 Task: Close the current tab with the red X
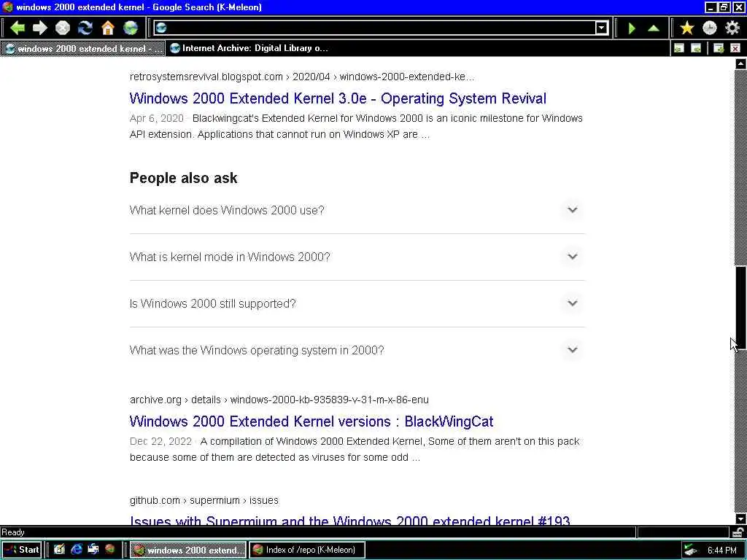tap(735, 48)
